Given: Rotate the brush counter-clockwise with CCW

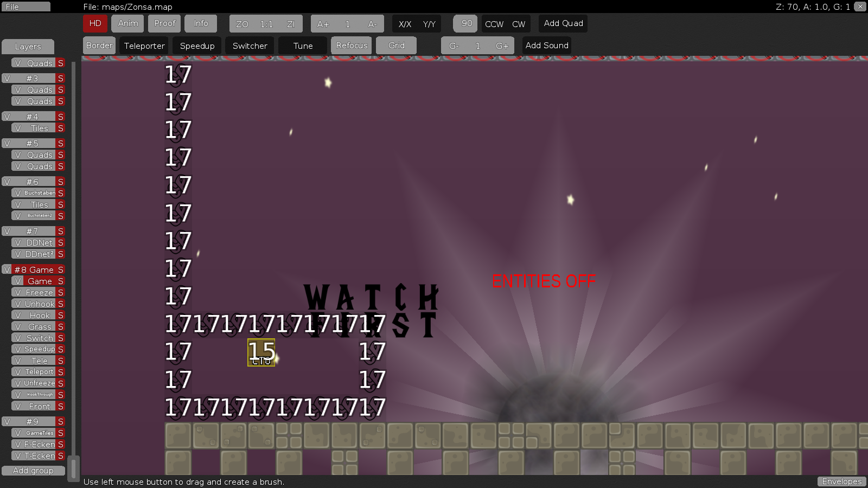Looking at the screenshot, I should 494,24.
